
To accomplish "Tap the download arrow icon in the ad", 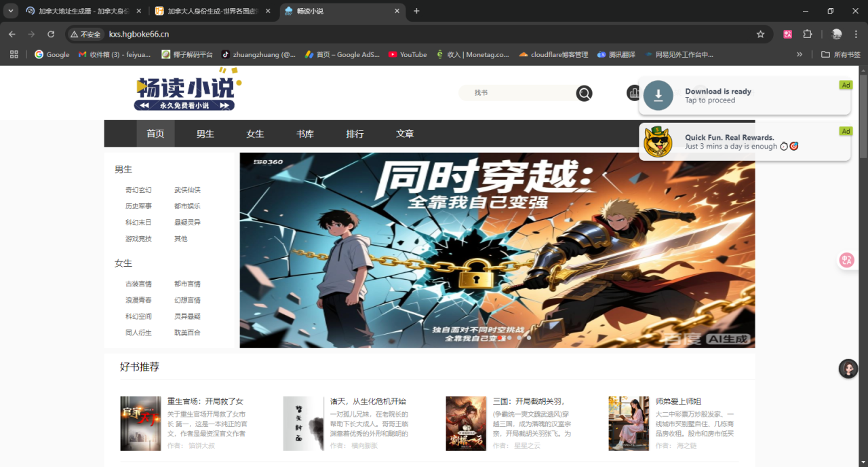I will 658,96.
